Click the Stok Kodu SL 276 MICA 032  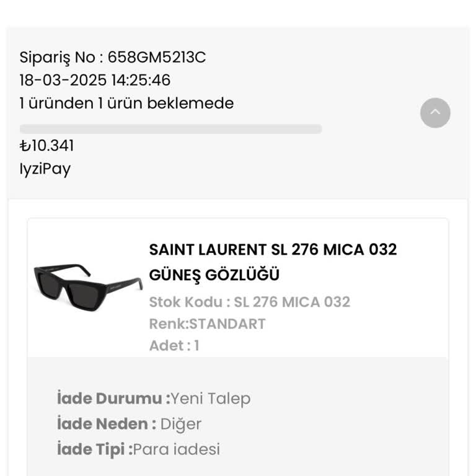click(249, 302)
